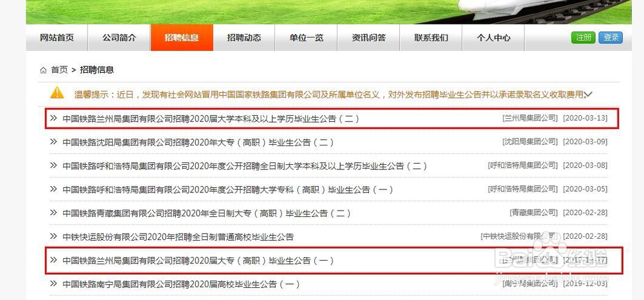
Task: Go to the 公司简介 tab
Action: pos(119,38)
